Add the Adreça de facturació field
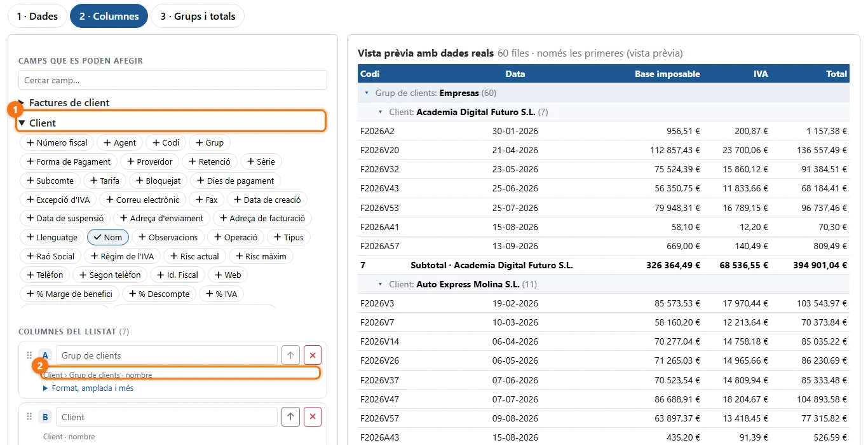 262,218
